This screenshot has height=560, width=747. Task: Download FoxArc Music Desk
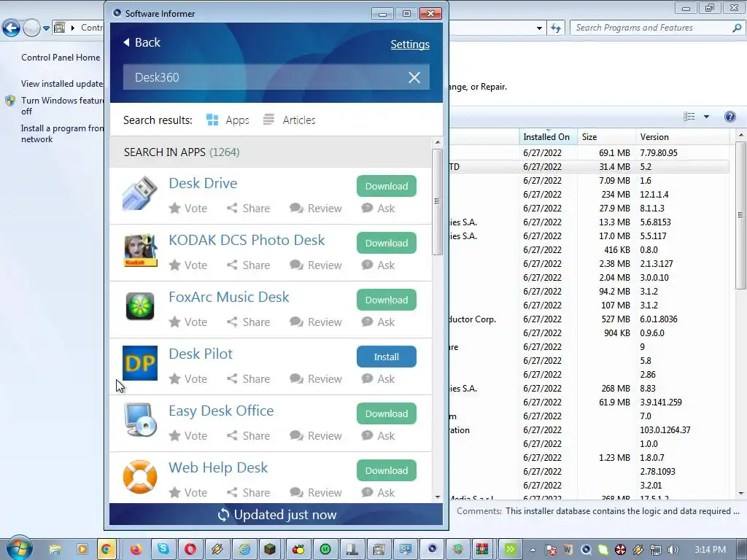(387, 300)
